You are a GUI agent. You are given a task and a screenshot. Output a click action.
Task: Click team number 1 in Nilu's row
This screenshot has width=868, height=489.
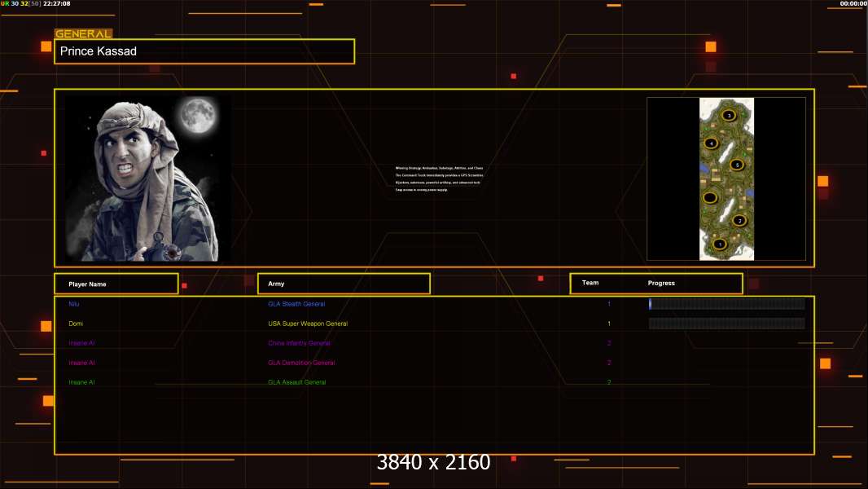pyautogui.click(x=609, y=304)
